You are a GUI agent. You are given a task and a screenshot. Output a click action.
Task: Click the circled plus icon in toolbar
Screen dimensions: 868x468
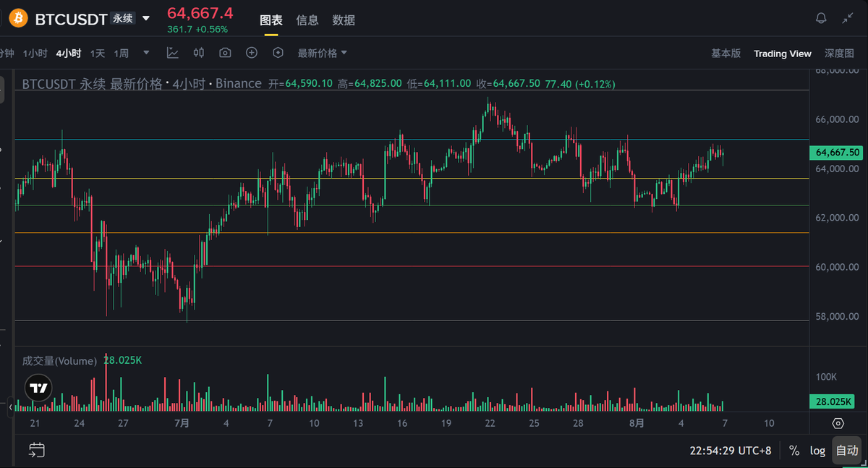click(x=252, y=53)
